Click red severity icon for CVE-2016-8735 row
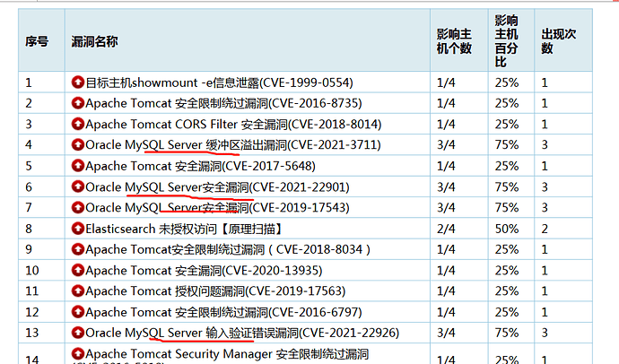This screenshot has width=619, height=364. (x=78, y=103)
